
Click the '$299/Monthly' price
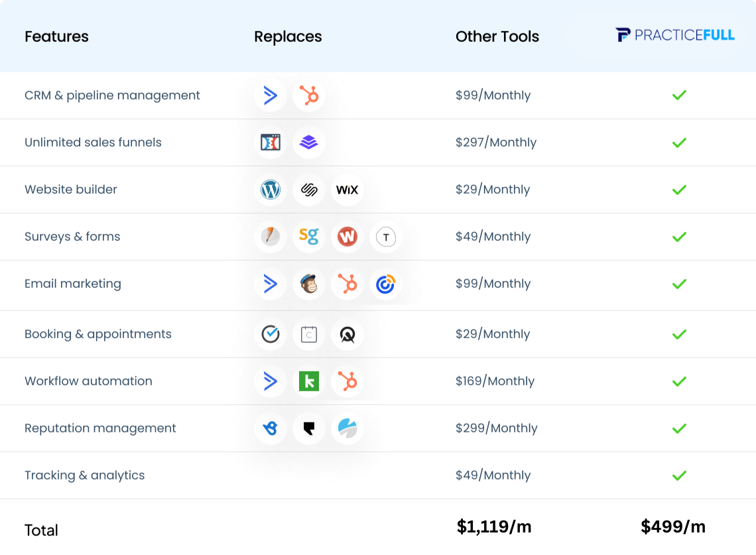[496, 428]
